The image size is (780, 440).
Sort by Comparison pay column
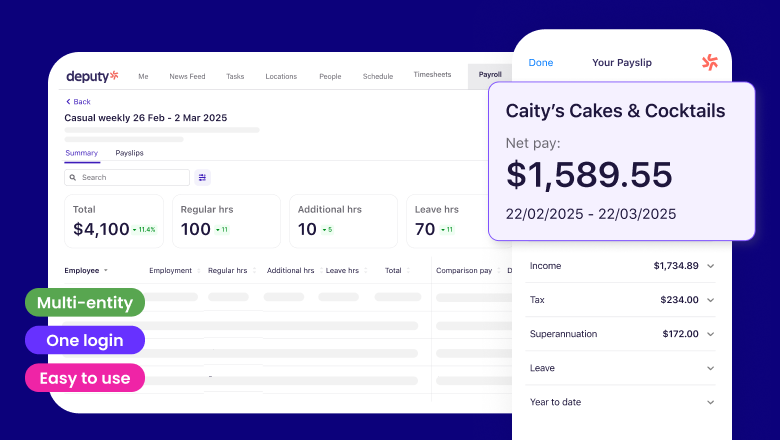(x=468, y=270)
